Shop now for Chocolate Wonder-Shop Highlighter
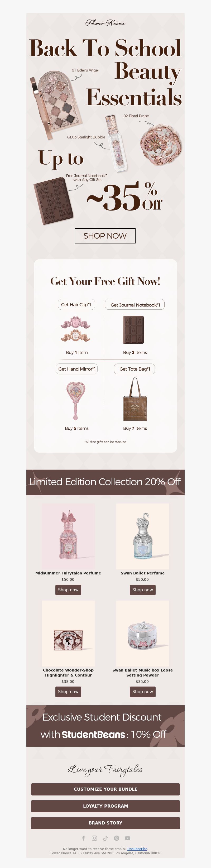Screen dimensions: 211x868 coord(68,692)
